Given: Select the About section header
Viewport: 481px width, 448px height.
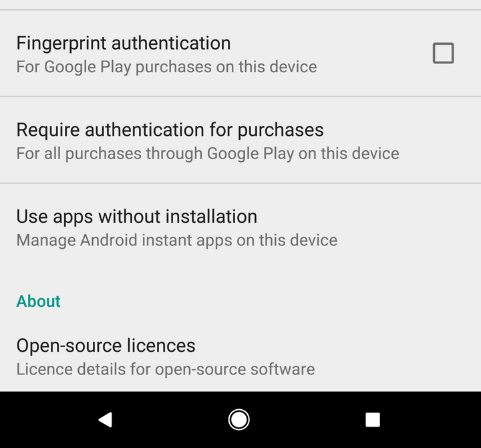Looking at the screenshot, I should tap(38, 301).
